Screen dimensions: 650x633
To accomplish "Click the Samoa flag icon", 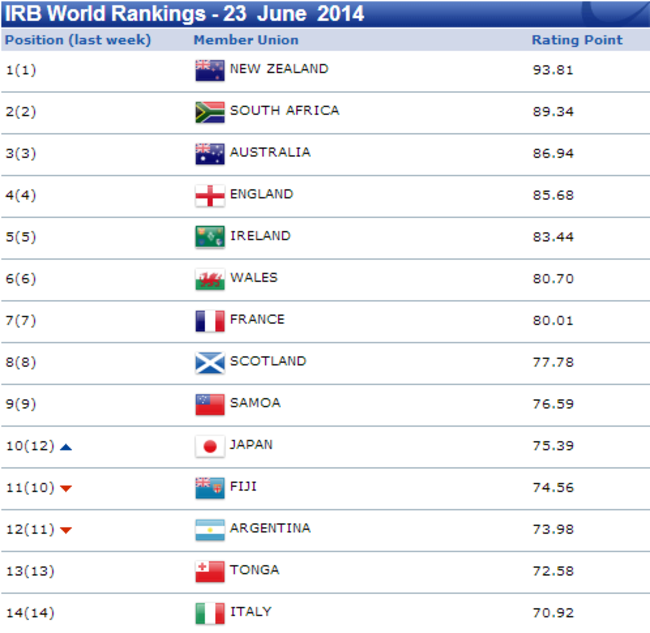I will pyautogui.click(x=210, y=404).
